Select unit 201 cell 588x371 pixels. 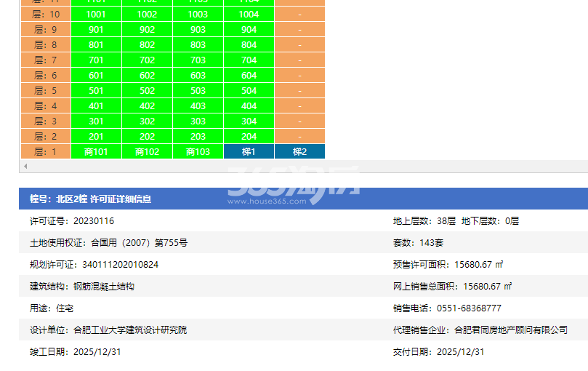(x=96, y=136)
